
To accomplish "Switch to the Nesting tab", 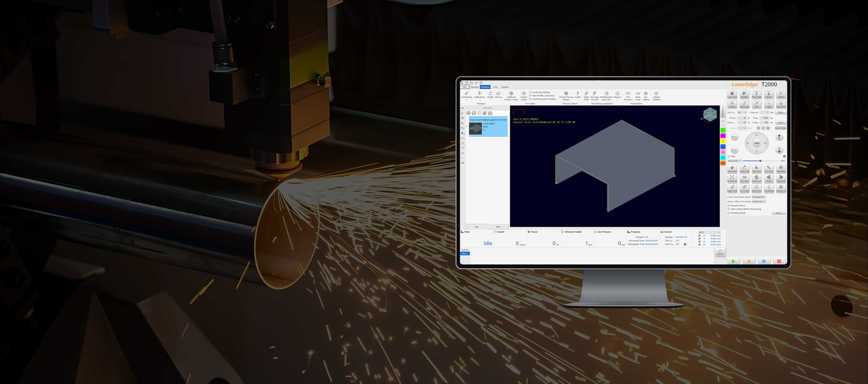I will click(474, 87).
